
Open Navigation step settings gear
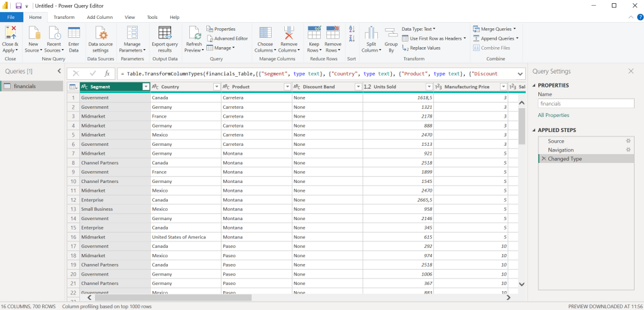coord(628,150)
